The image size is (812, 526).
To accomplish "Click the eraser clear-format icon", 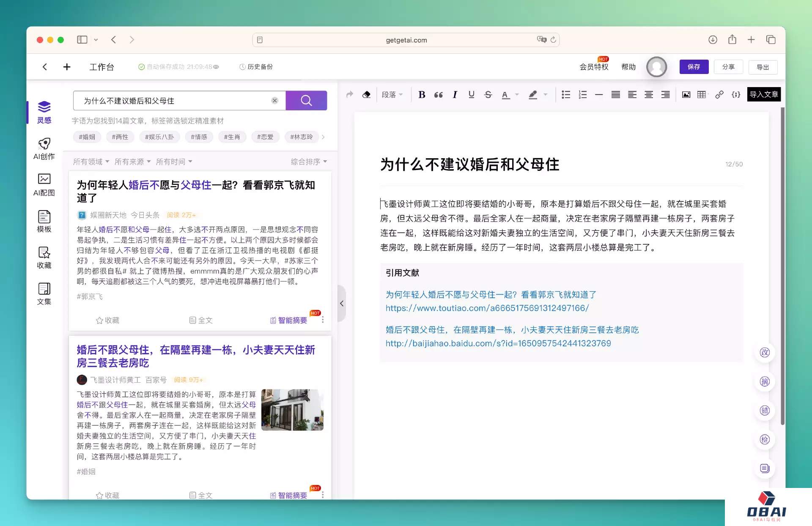I will [x=366, y=95].
